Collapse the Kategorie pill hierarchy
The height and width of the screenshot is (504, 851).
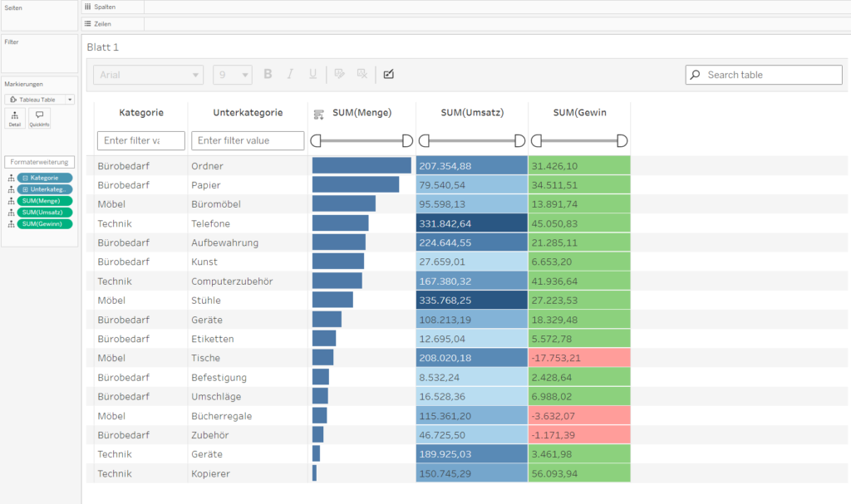(25, 178)
